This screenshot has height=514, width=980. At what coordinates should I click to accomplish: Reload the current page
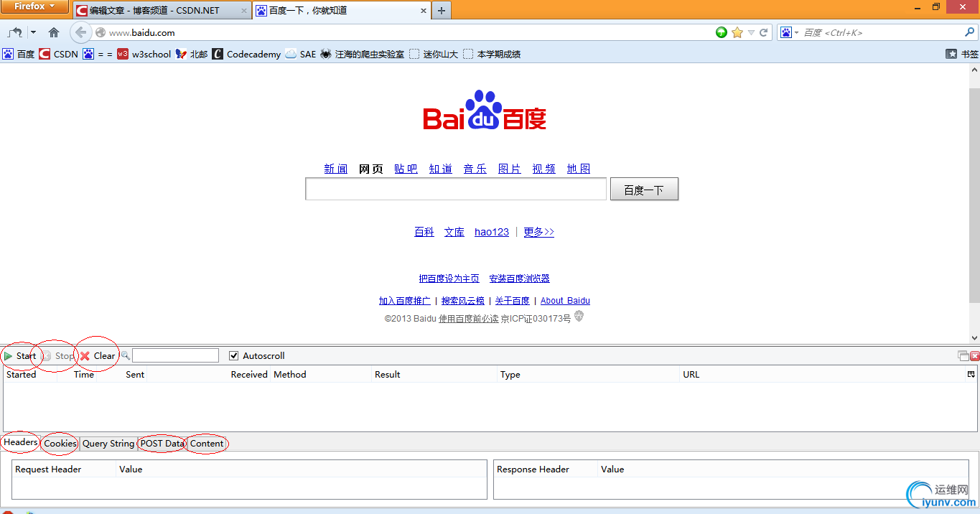tap(764, 32)
